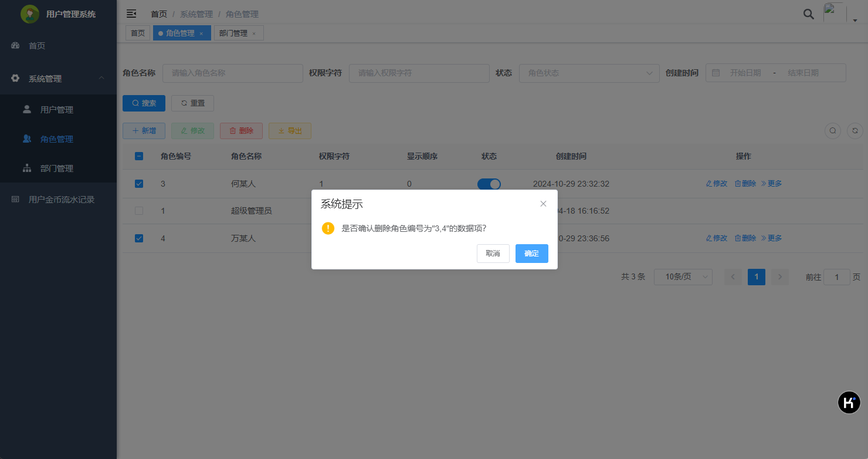868x459 pixels.
Task: Open the user avatar dropdown menu
Action: pos(840,14)
